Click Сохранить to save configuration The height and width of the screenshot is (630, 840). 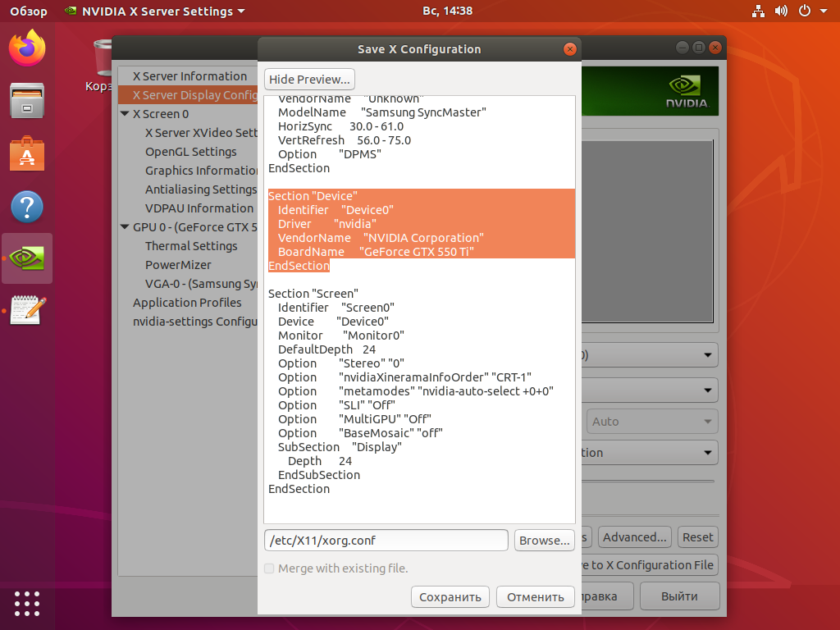click(x=450, y=597)
